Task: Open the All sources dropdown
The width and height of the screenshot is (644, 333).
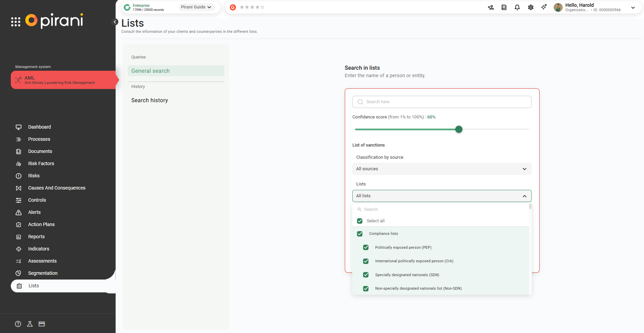Action: [442, 169]
